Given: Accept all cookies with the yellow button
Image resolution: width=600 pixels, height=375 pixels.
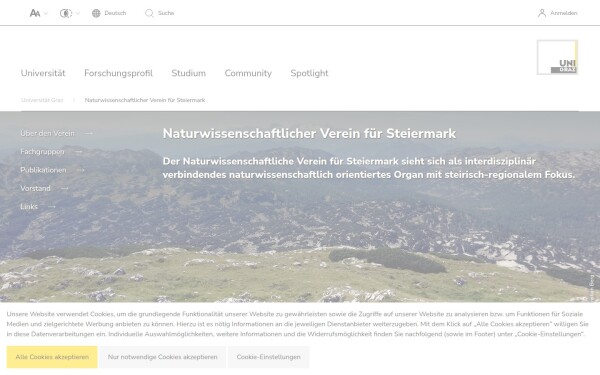Looking at the screenshot, I should (52, 357).
